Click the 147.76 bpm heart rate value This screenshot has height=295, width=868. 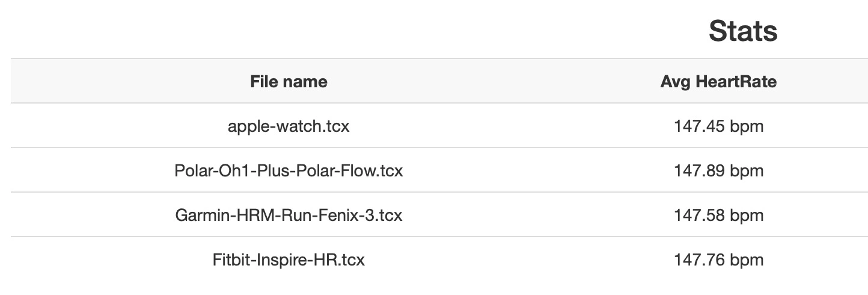(x=718, y=260)
